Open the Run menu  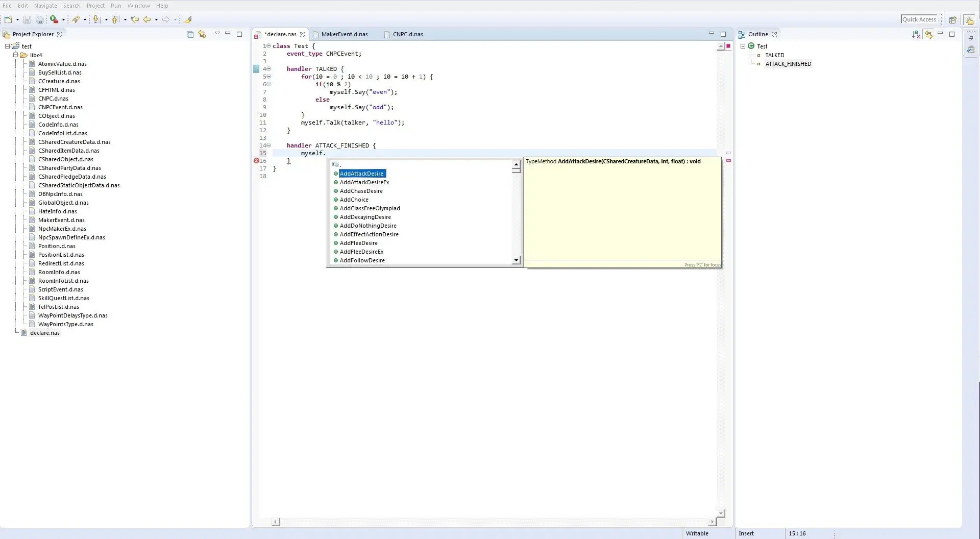tap(116, 6)
